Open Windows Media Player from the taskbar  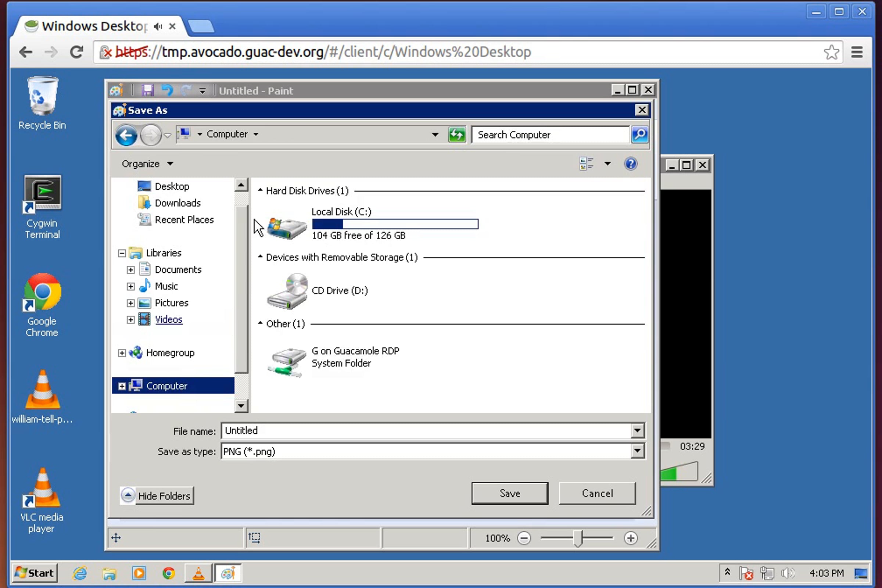pyautogui.click(x=139, y=573)
